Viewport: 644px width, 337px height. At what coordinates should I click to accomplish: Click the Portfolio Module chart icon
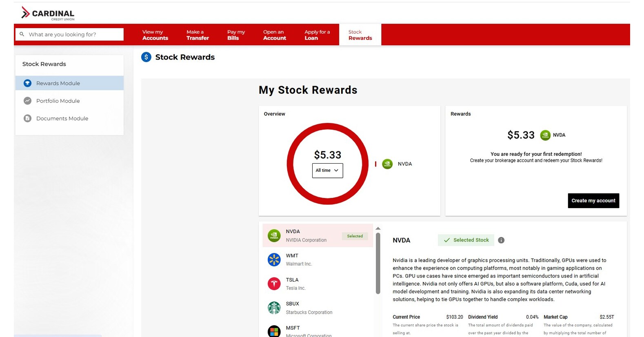click(x=27, y=101)
